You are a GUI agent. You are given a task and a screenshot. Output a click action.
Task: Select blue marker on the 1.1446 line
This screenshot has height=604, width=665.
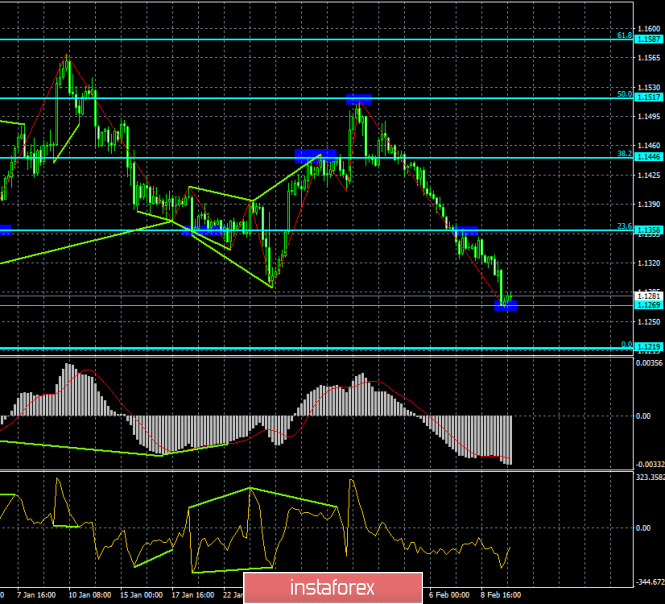click(x=315, y=155)
